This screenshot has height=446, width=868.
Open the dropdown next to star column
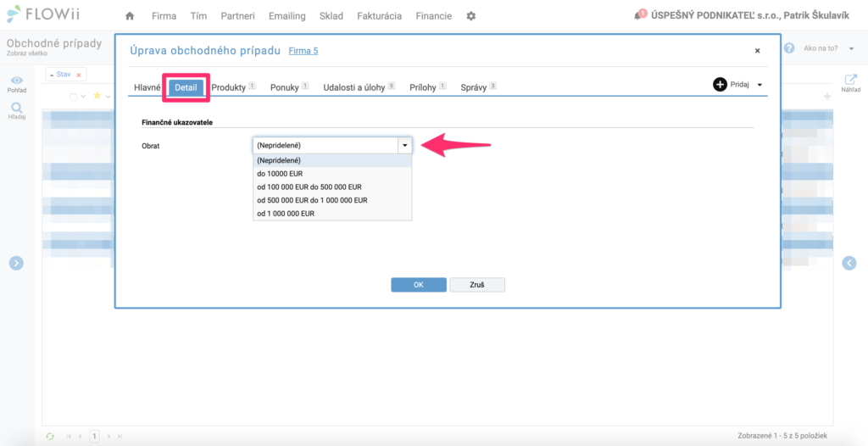click(x=108, y=97)
